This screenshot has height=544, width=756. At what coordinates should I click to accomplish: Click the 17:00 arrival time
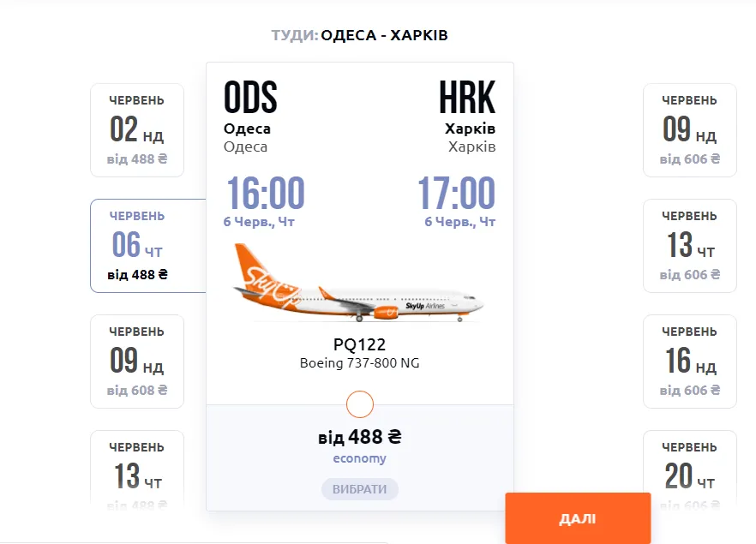[456, 194]
